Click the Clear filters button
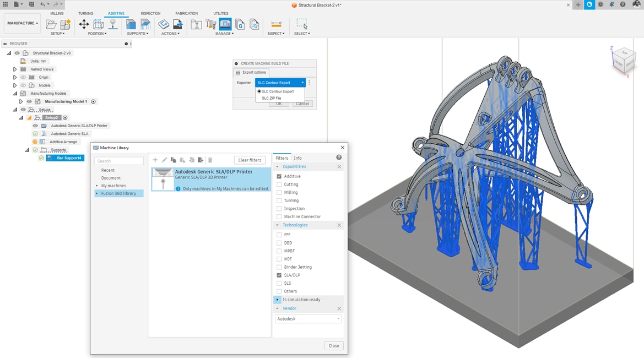644x358 pixels. pyautogui.click(x=250, y=160)
